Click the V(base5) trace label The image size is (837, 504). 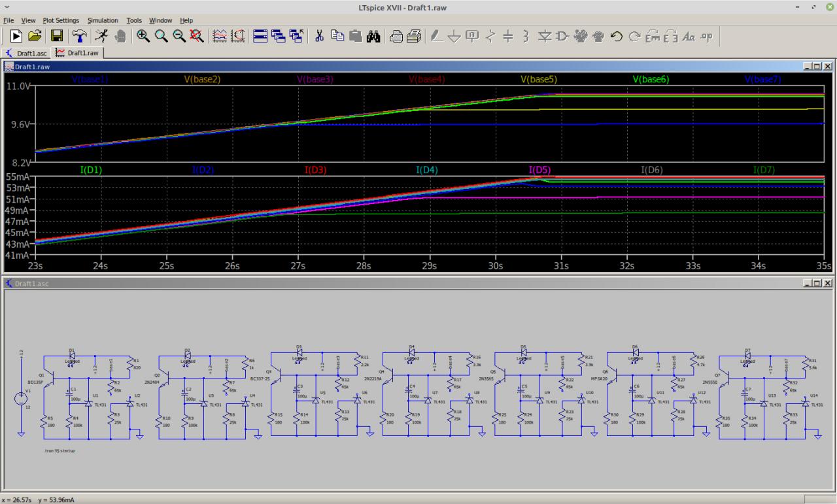tap(539, 79)
